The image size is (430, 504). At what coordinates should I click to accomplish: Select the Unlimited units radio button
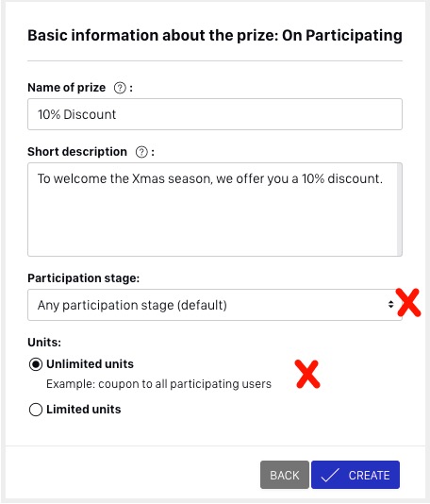[x=36, y=364]
